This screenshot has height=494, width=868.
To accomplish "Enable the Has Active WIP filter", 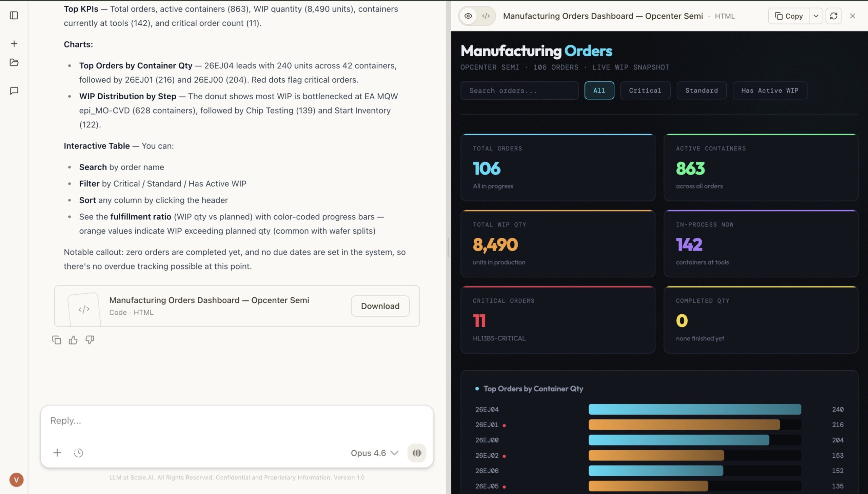I will (769, 90).
